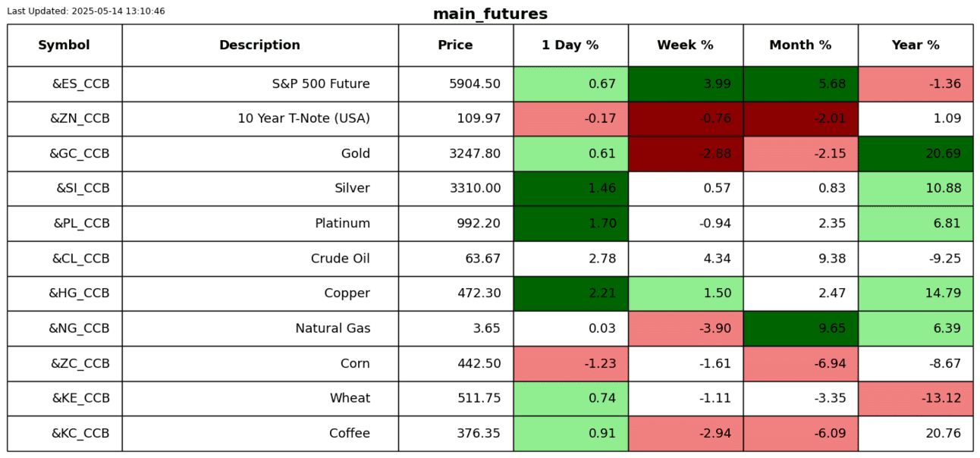Click the Last Updated timestamp text
980x458 pixels.
tap(86, 11)
